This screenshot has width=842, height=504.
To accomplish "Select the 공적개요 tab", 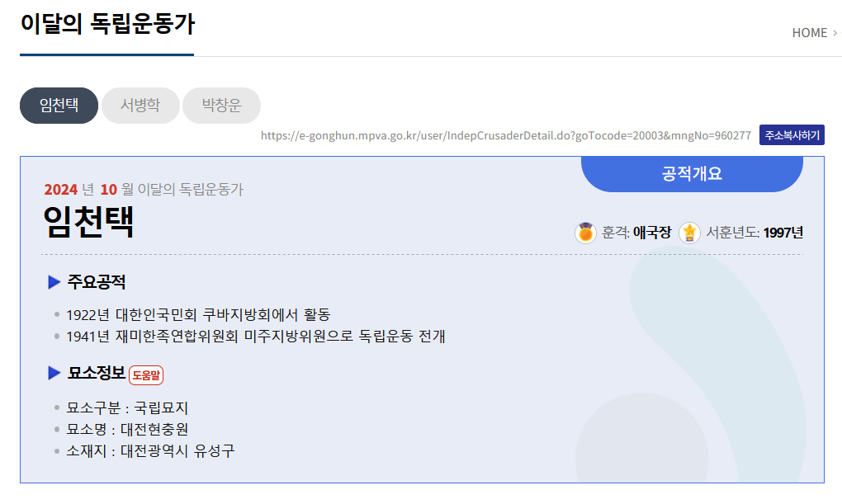I will point(692,173).
